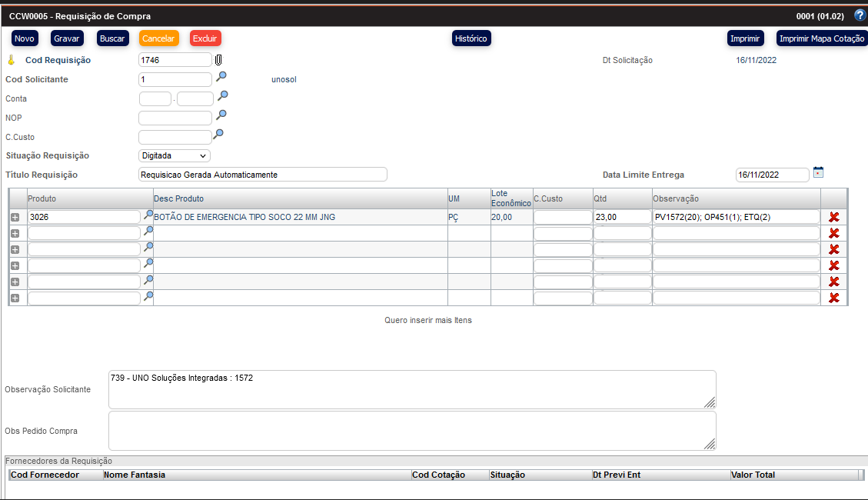The height and width of the screenshot is (500, 868).
Task: Click the help question mark icon
Action: click(x=860, y=15)
